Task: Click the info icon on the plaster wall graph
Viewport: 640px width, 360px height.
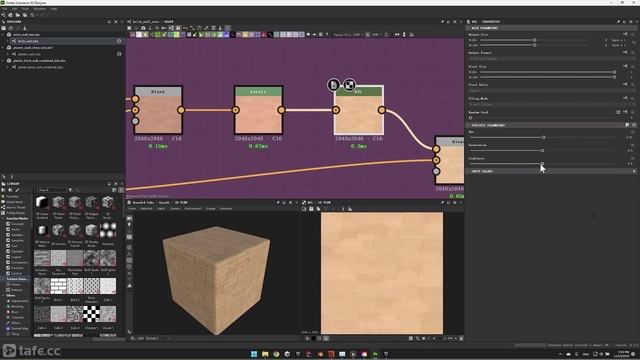Action: pyautogui.click(x=119, y=54)
